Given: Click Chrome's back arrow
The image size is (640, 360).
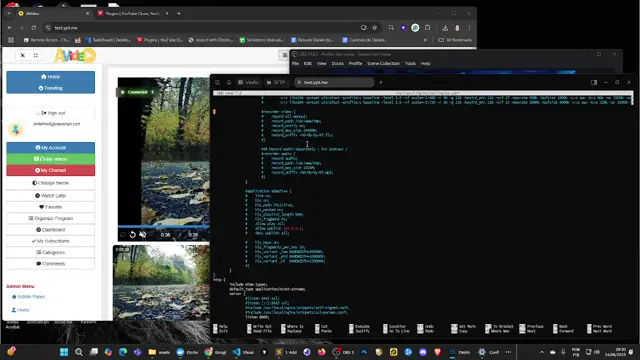Looking at the screenshot, I should (x=10, y=28).
